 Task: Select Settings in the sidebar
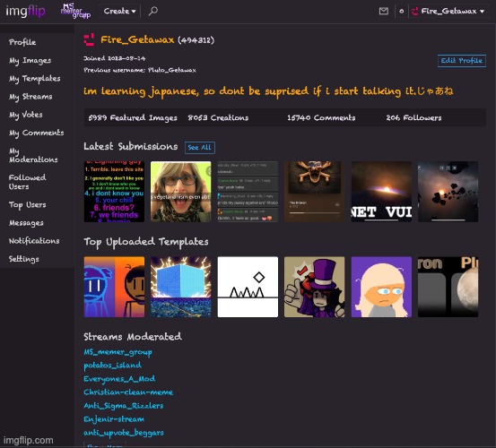point(23,259)
